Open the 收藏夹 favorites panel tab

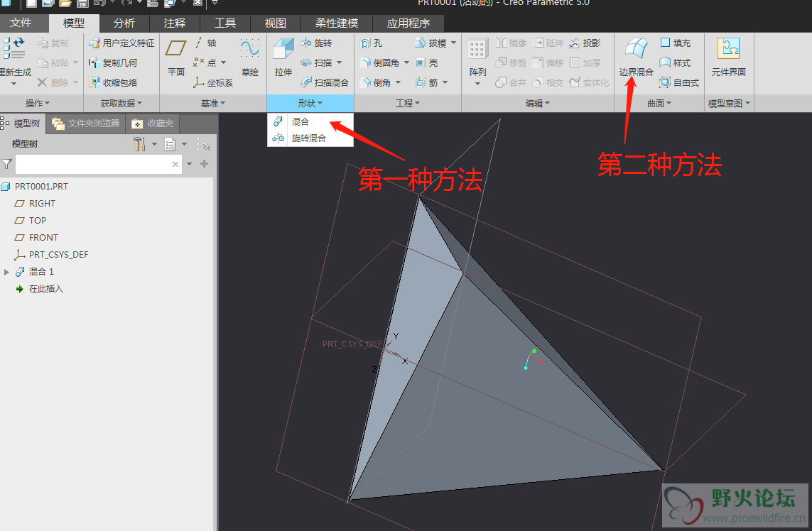click(x=153, y=124)
